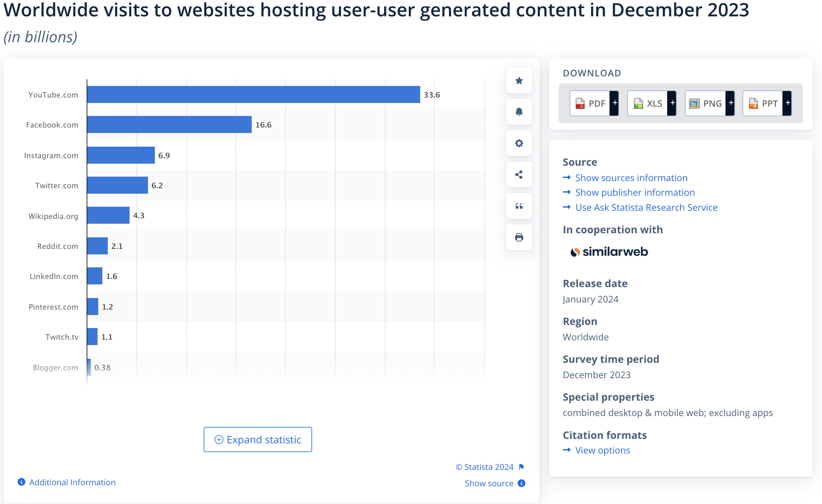Image resolution: width=822 pixels, height=504 pixels.
Task: Click the '33.6' value label
Action: (432, 95)
